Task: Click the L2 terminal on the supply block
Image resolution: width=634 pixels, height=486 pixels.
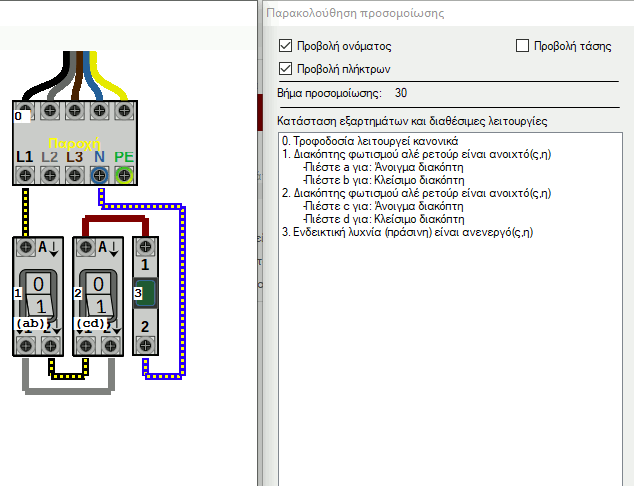Action: 50,175
